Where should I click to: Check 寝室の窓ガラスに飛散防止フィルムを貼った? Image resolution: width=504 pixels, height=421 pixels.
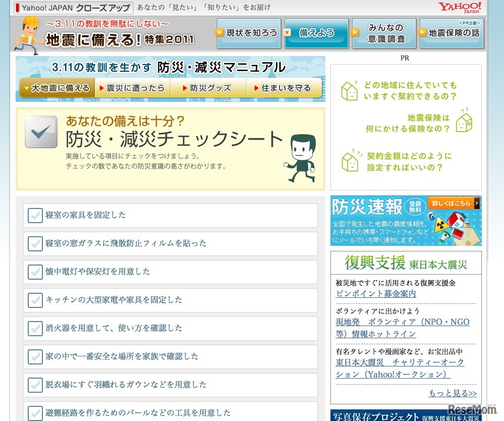[35, 243]
